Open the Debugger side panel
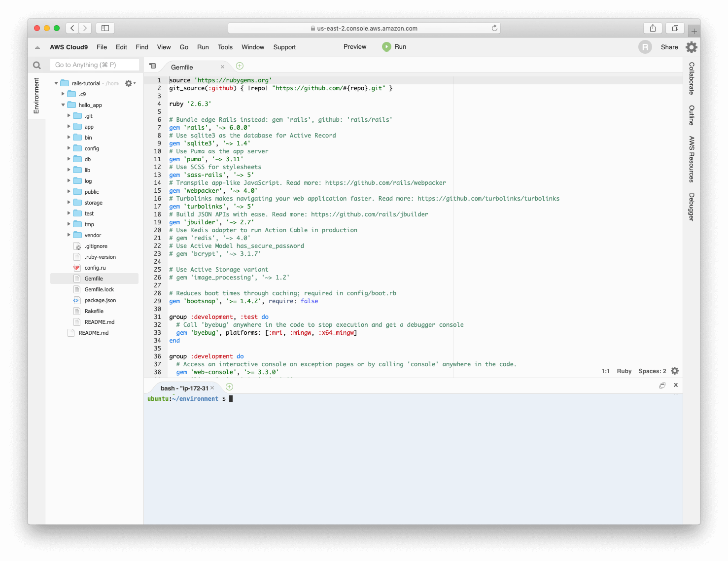Screen dimensions: 728x561 click(x=692, y=207)
